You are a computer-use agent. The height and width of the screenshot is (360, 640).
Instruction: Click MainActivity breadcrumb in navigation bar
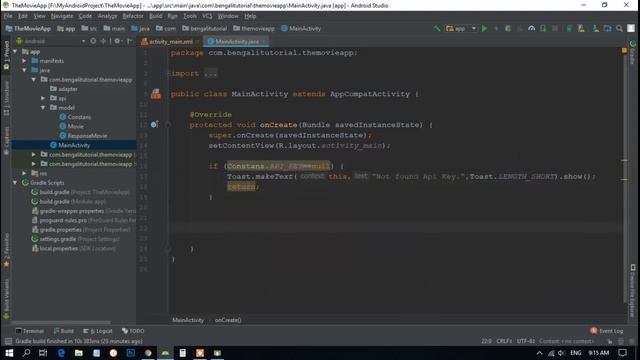coord(301,29)
